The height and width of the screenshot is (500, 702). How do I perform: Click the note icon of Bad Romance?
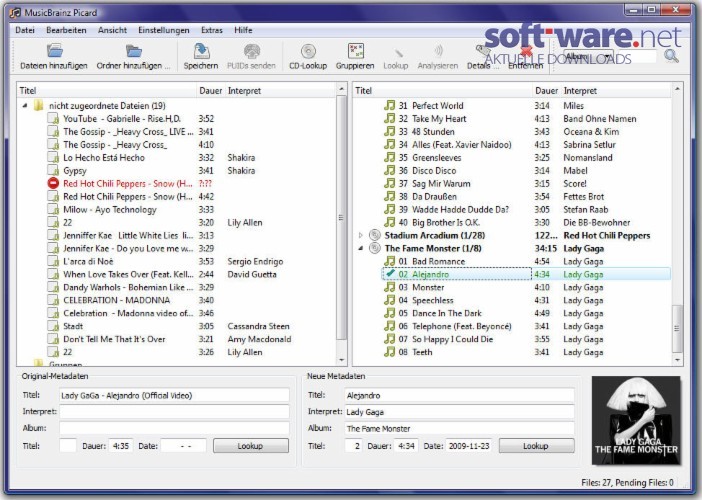coord(390,261)
